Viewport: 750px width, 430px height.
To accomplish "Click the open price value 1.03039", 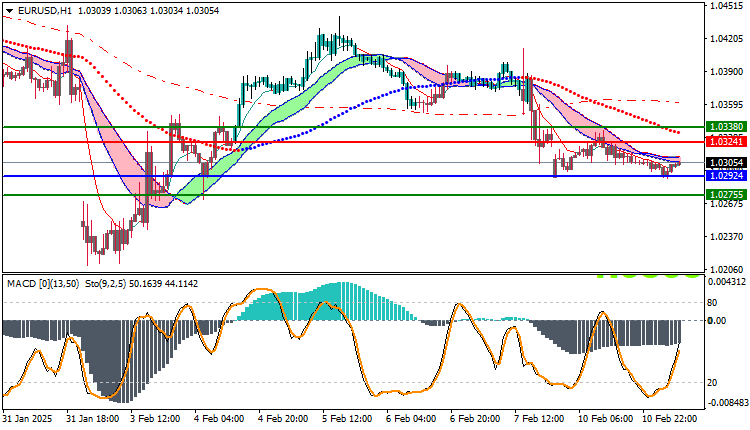I will tap(94, 11).
